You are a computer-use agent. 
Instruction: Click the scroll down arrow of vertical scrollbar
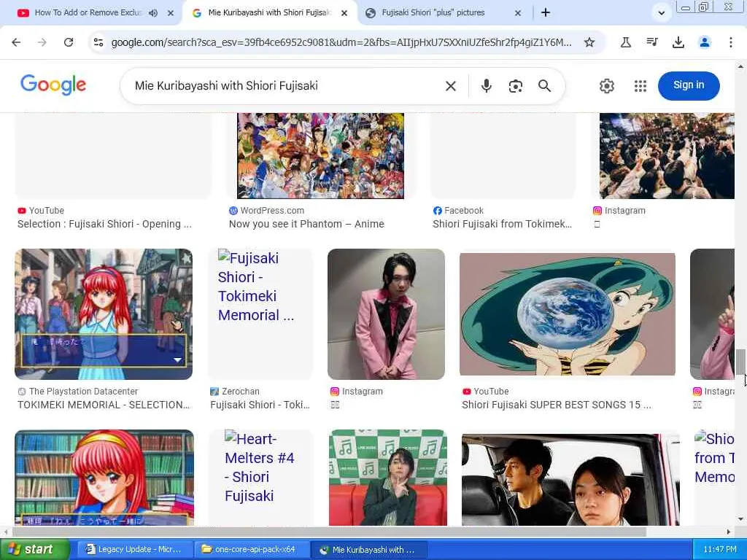(740, 519)
